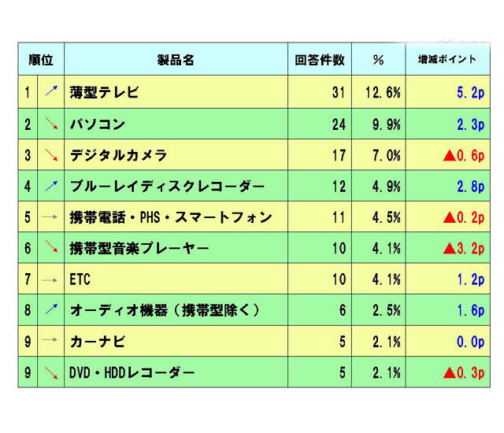Screen dimensions: 504x433
Task: Click the gray flat arrow beside ETC
Action: point(50,280)
